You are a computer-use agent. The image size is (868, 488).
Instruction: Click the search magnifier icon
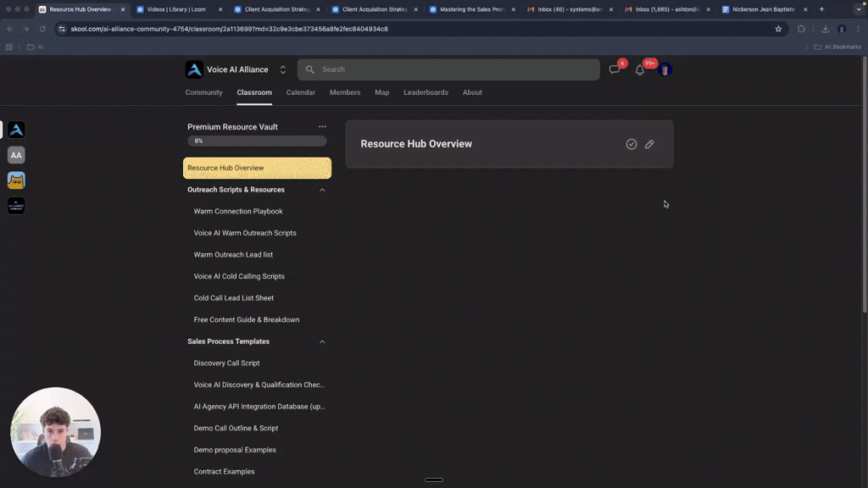point(310,69)
